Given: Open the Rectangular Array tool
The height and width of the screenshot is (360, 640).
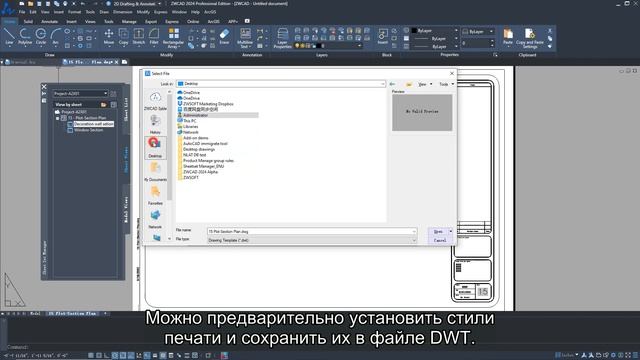Looking at the screenshot, I should (x=173, y=38).
